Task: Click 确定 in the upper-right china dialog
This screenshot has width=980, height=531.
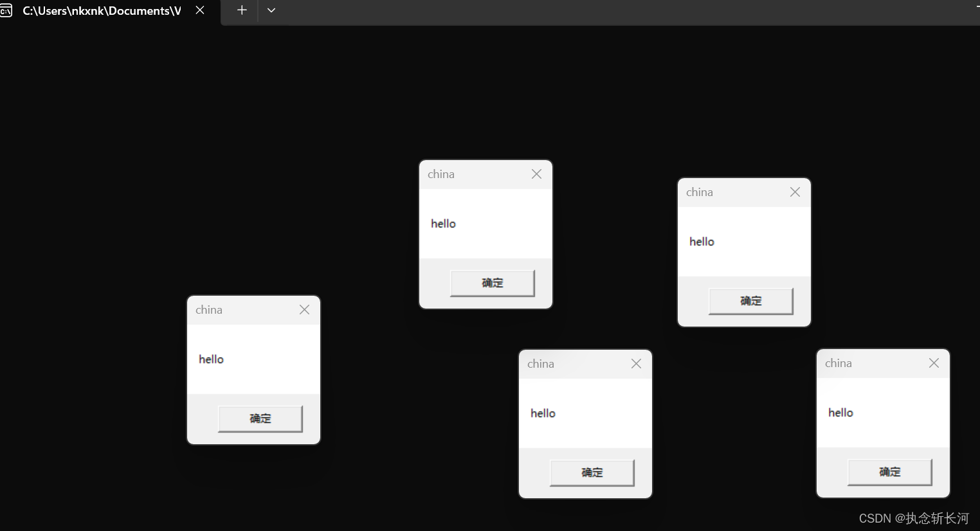Action: pyautogui.click(x=751, y=301)
